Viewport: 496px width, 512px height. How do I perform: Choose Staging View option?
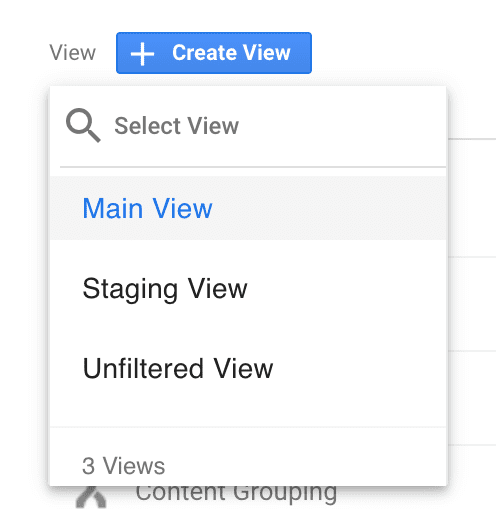point(248,288)
